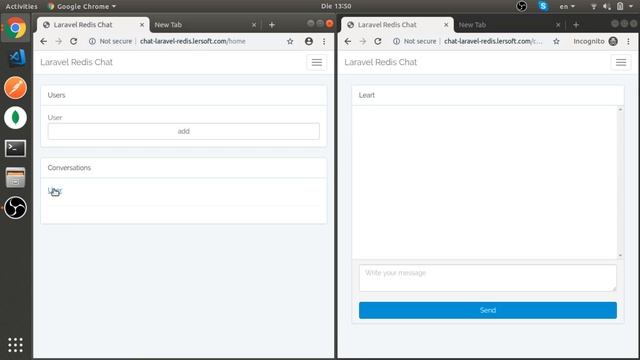Open a new tab in right window

(x=576, y=25)
